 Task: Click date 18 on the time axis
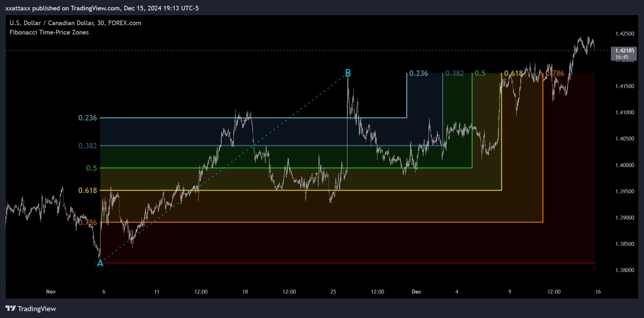(x=245, y=292)
